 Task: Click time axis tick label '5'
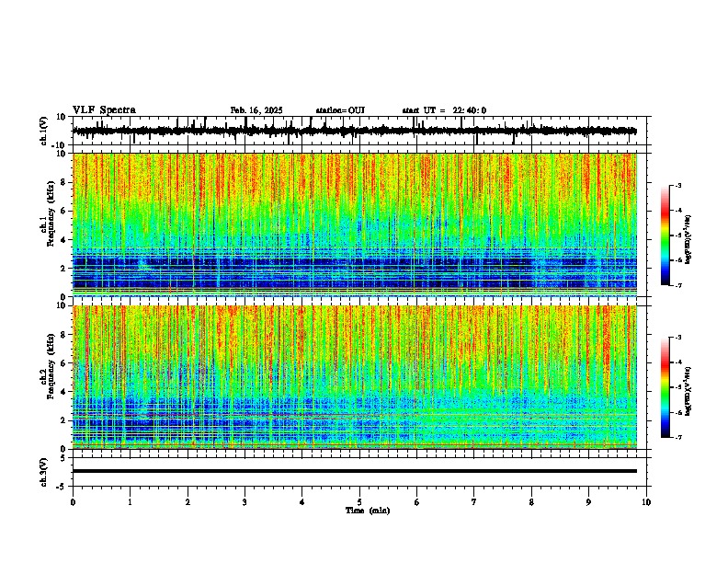(359, 502)
